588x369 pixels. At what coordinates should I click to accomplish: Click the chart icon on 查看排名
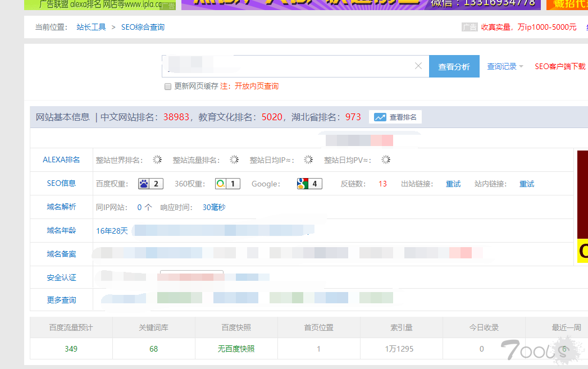pos(380,117)
